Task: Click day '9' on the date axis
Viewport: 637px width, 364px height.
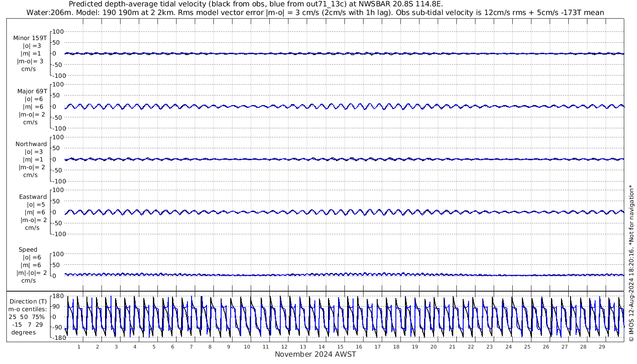Action: coord(228,347)
